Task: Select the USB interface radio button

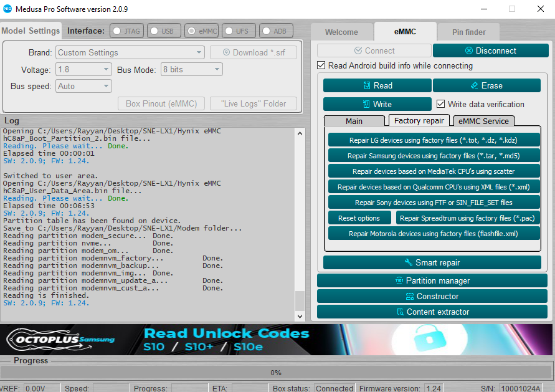Action: coord(154,31)
